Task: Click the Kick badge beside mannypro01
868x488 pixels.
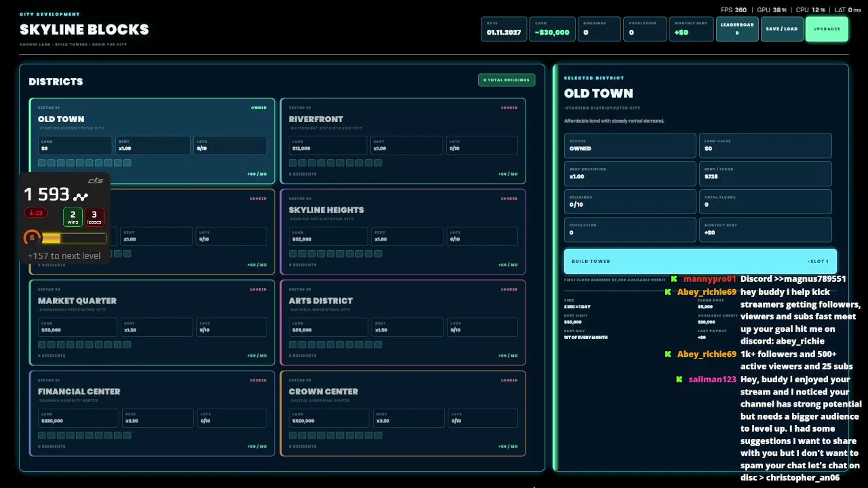Action: coord(674,279)
